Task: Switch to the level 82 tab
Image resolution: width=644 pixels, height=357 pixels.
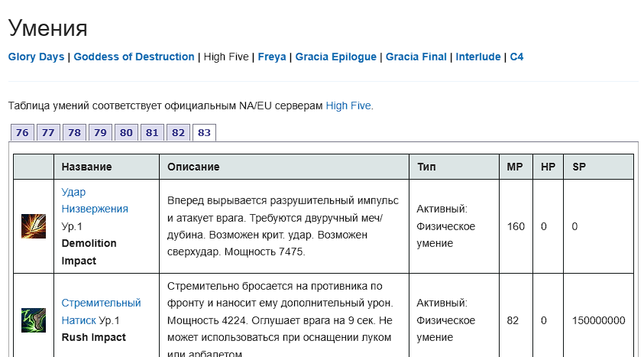Action: click(178, 132)
